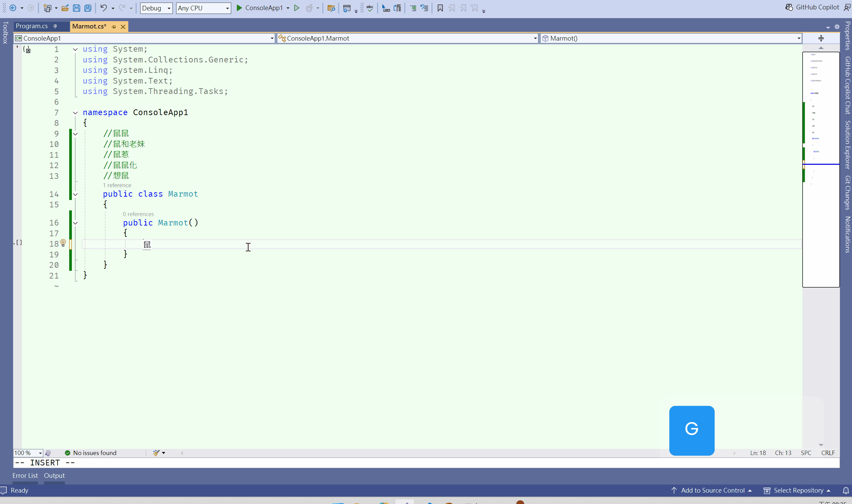This screenshot has width=852, height=504.
Task: Click the Undo arrow icon
Action: coord(104,8)
